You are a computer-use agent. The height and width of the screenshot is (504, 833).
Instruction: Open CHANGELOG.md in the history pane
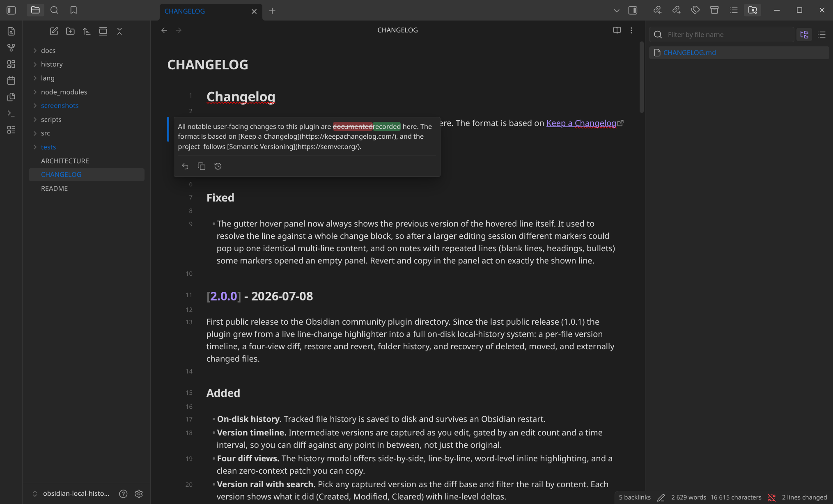[x=739, y=53]
